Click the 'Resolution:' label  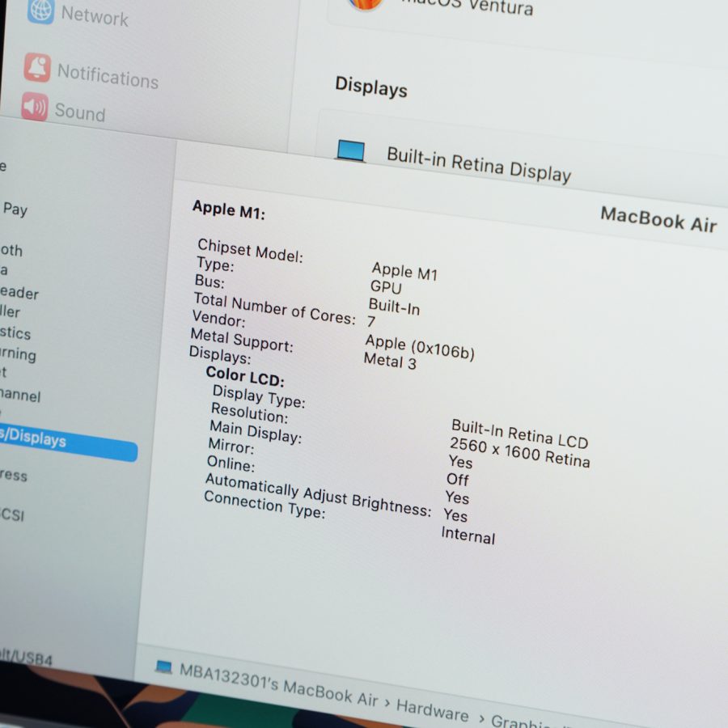click(x=249, y=413)
